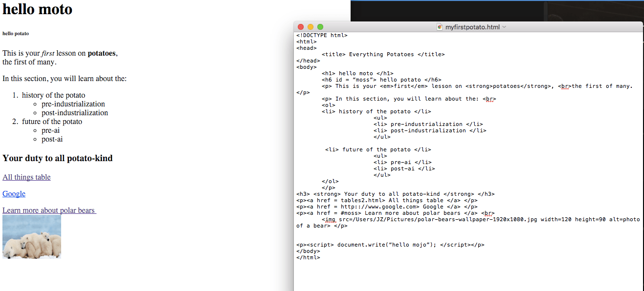
Task: Place cursor on the DOCTYPE html line
Action: click(322, 35)
